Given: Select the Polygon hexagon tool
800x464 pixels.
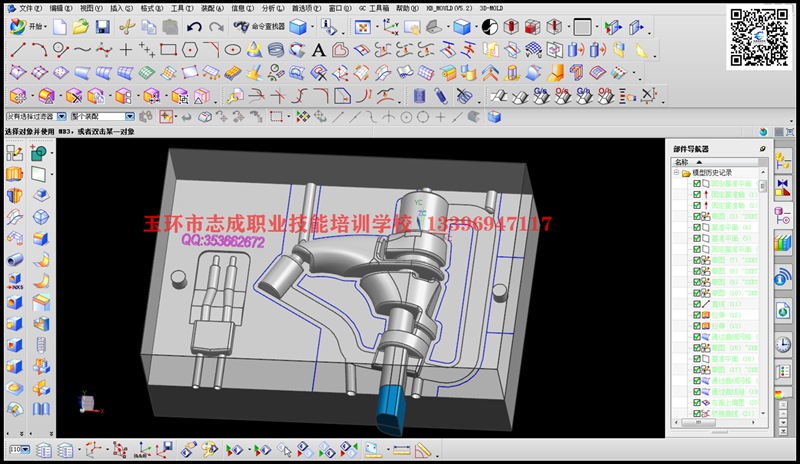Looking at the screenshot, I should 190,50.
